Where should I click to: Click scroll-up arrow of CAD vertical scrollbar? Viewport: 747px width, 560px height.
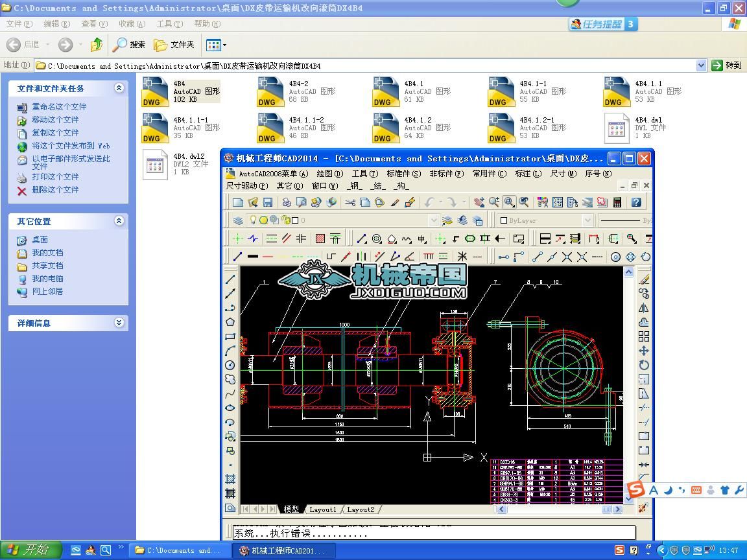click(628, 272)
